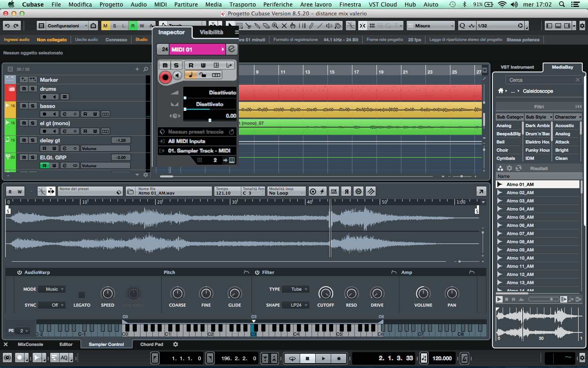Open the Sync Off dropdown

[52, 305]
